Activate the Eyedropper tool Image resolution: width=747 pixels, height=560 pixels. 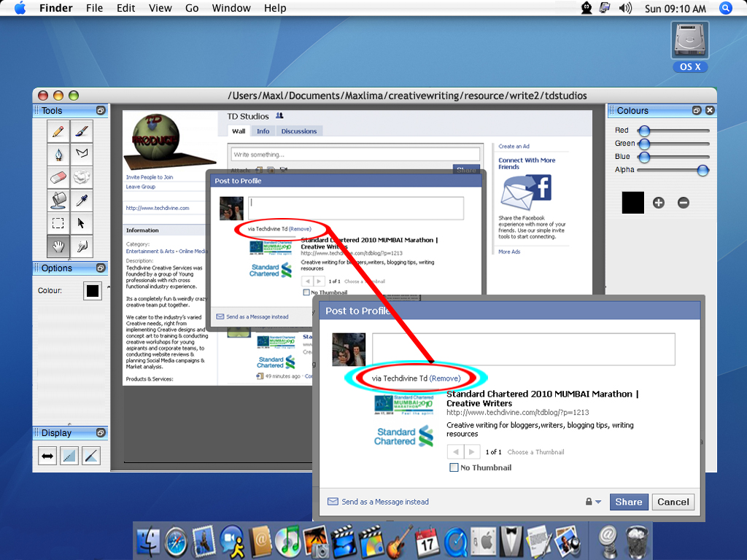(82, 200)
